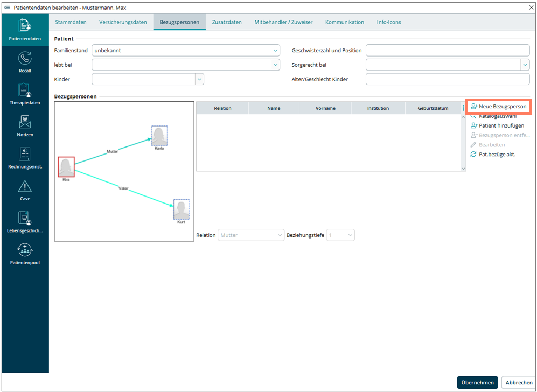Close the Patientendaten bearbeiten window

(531, 8)
